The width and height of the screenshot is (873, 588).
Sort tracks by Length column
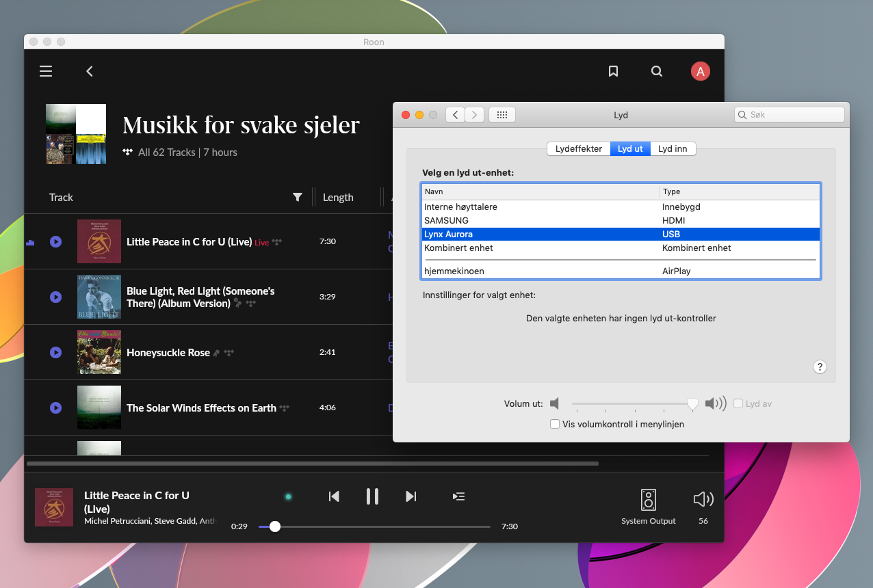pyautogui.click(x=338, y=197)
